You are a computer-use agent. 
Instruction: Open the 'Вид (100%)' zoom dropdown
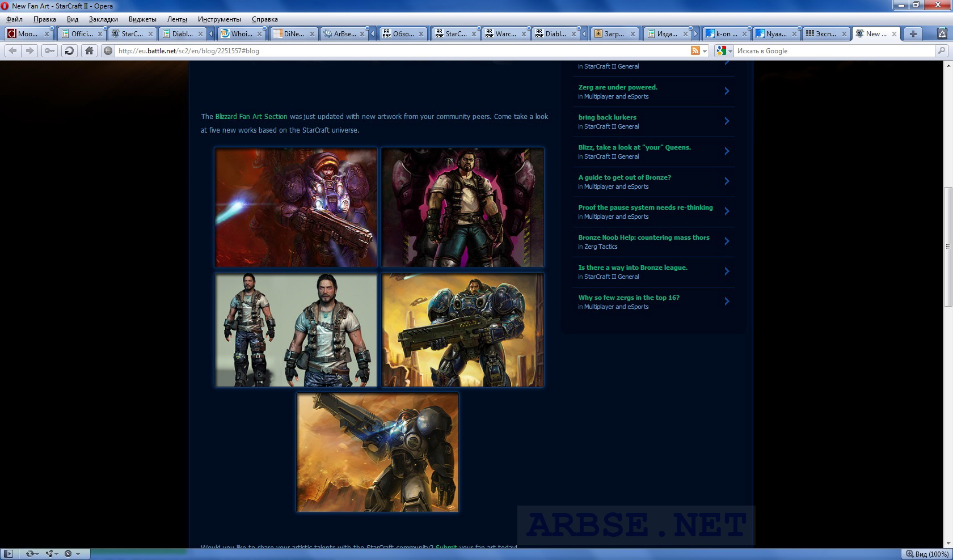pos(926,554)
